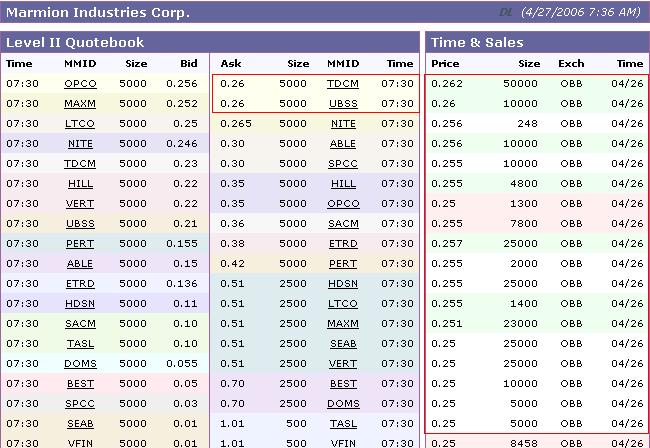Click the 0.38 ask price
Image resolution: width=650 pixels, height=448 pixels.
[233, 244]
